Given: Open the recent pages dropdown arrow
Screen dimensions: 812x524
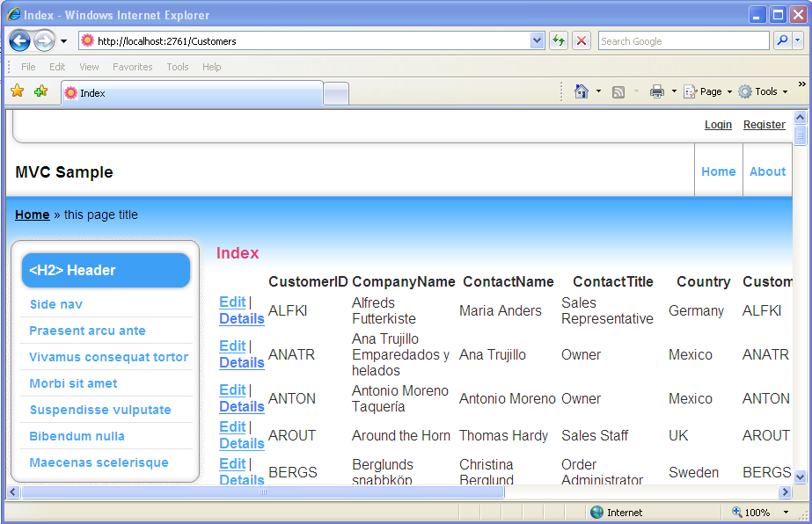Looking at the screenshot, I should click(x=63, y=41).
